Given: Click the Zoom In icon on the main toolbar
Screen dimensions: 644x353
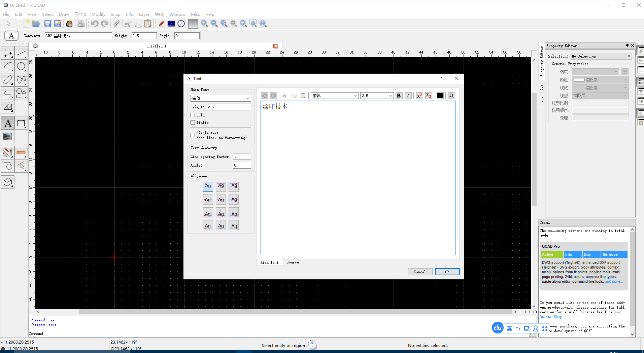Looking at the screenshot, I should point(204,24).
